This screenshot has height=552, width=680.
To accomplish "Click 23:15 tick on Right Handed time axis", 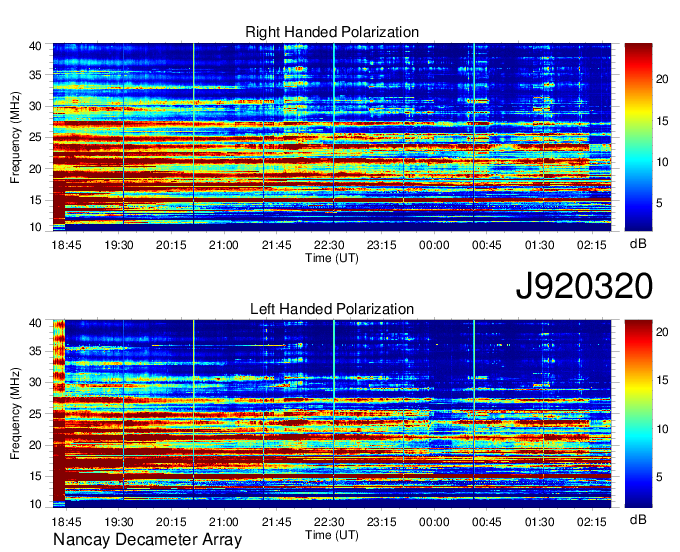I will click(x=382, y=245).
